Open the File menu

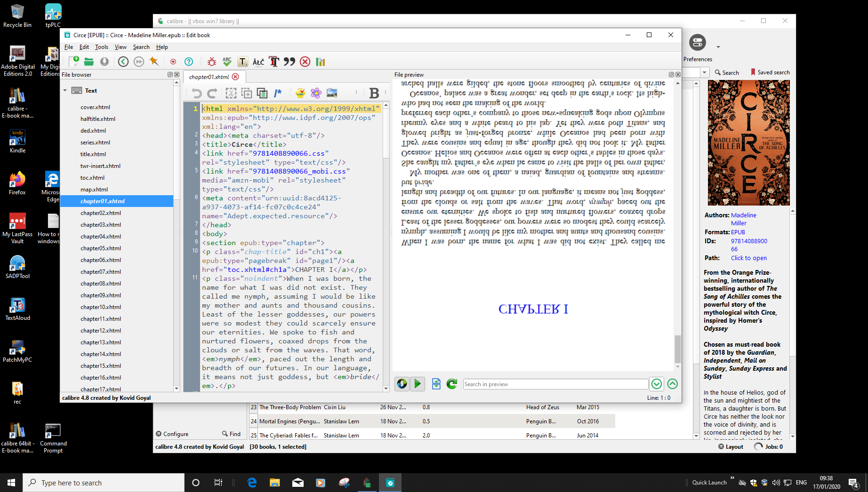click(69, 47)
